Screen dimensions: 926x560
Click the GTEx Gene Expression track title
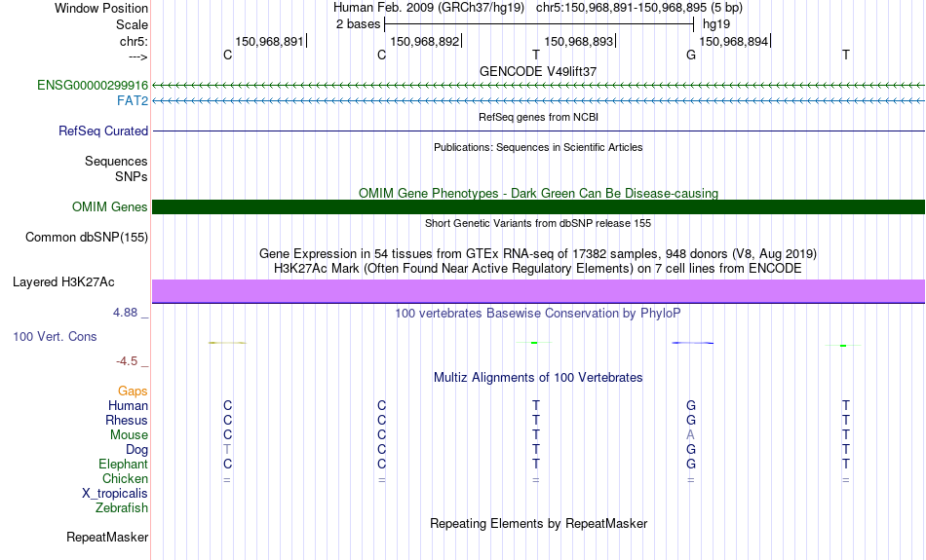pyautogui.click(x=538, y=254)
